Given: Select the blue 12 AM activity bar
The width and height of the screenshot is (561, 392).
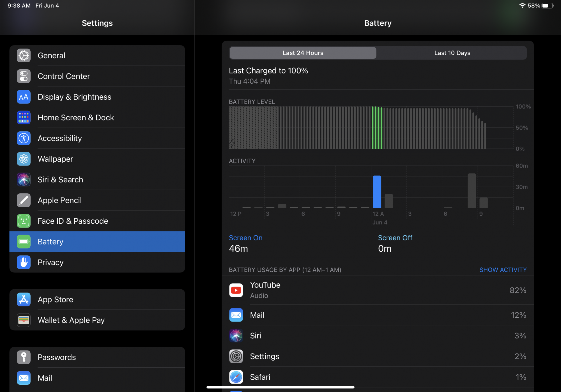Looking at the screenshot, I should (x=377, y=192).
